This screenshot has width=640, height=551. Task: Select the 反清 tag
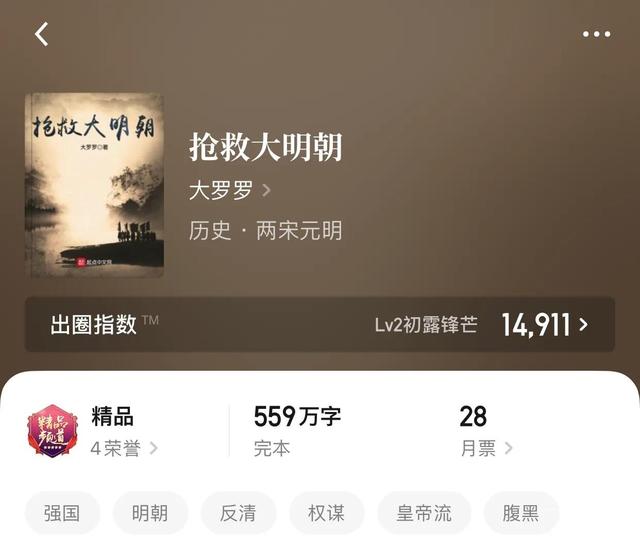click(x=238, y=513)
